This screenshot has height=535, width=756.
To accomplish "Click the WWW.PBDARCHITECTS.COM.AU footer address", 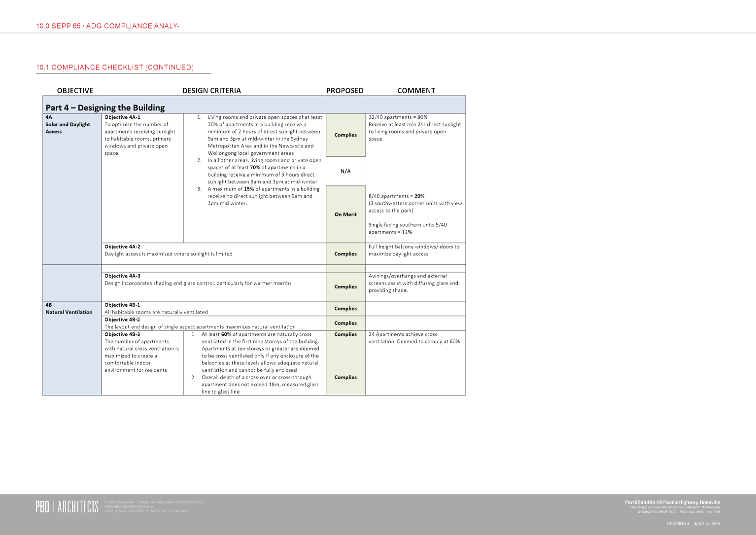I will [x=129, y=507].
